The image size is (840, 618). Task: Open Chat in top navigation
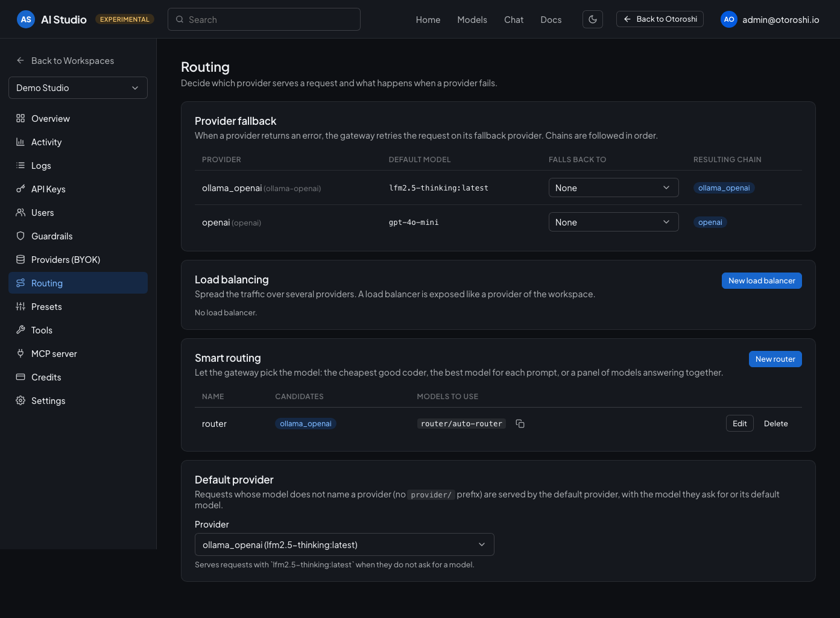click(x=514, y=19)
